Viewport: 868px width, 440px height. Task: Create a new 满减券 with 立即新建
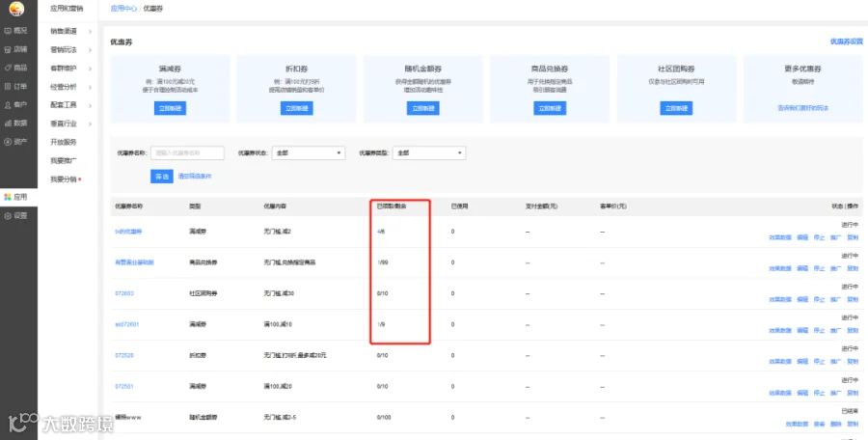tap(170, 109)
